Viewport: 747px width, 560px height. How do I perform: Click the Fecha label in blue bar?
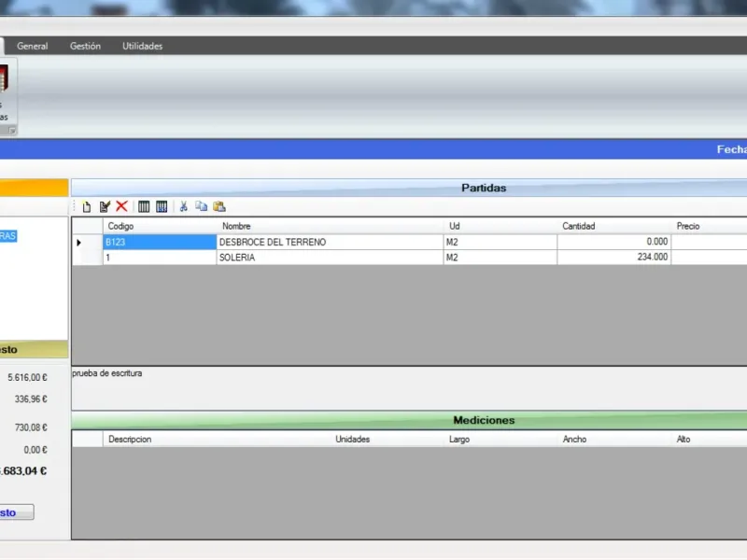click(x=732, y=149)
